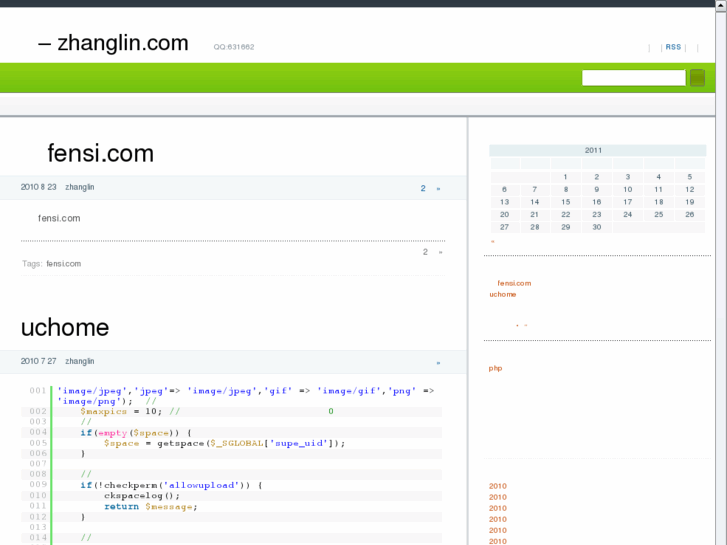Open the blue comment count 2 link
This screenshot has height=545, width=727.
tap(423, 188)
